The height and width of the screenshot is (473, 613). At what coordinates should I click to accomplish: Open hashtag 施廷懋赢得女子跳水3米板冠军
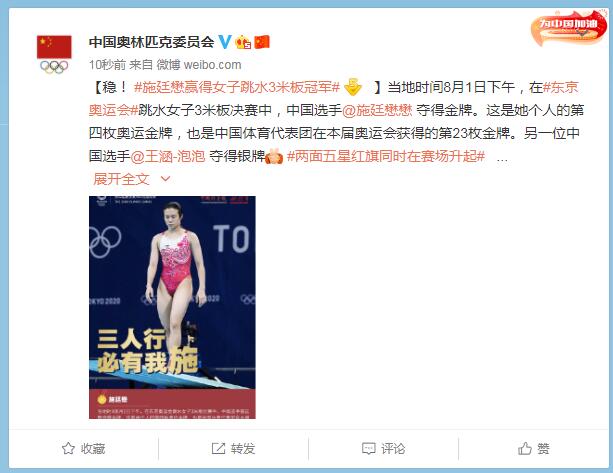tap(237, 87)
